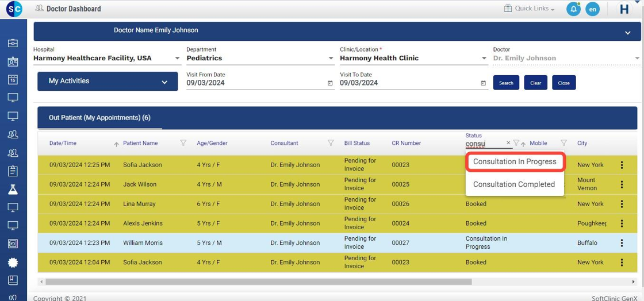The image size is (644, 301).
Task: Click the clipboard sidebar icon
Action: [13, 171]
